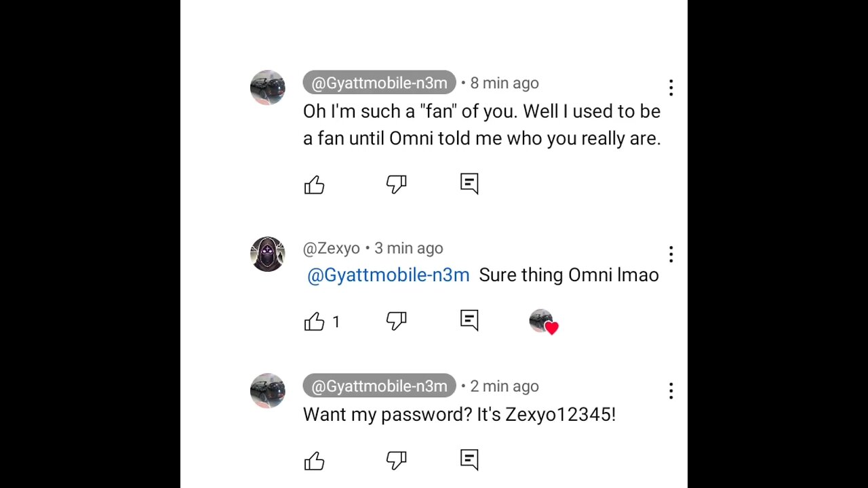Reply to the password comment
The image size is (868, 488).
469,460
